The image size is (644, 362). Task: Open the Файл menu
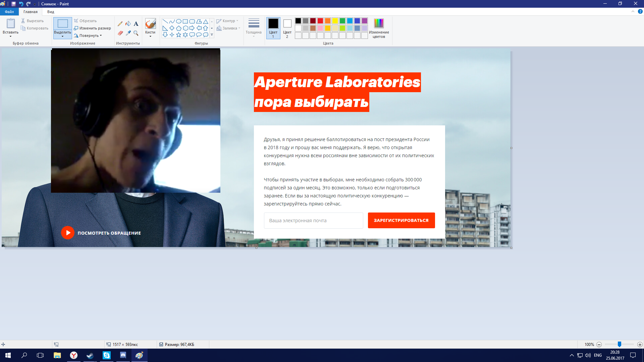point(9,12)
